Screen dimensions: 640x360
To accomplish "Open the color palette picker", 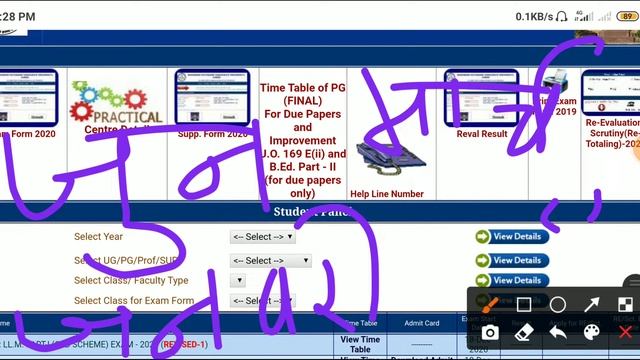I will [x=591, y=333].
